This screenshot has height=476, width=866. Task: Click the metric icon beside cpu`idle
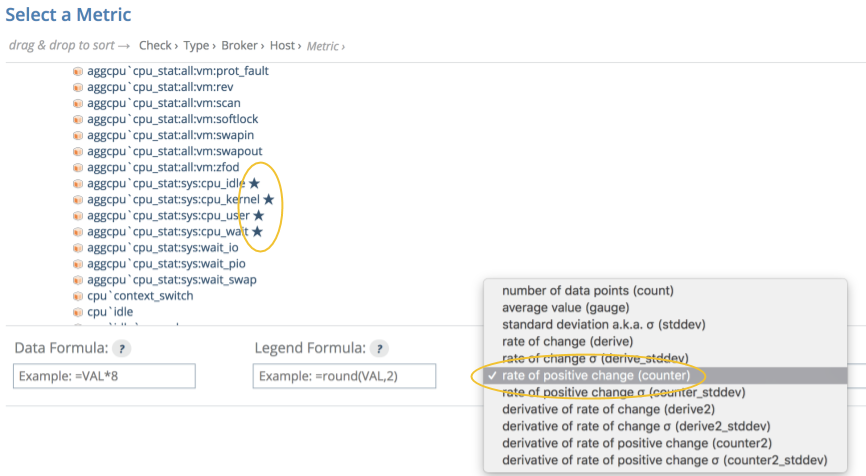click(78, 312)
